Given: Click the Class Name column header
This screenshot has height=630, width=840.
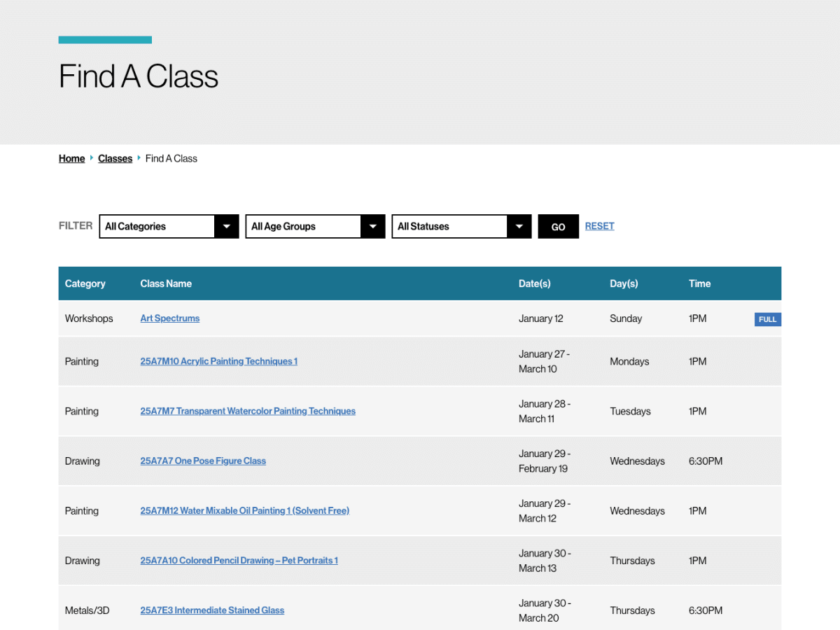Looking at the screenshot, I should (x=166, y=283).
